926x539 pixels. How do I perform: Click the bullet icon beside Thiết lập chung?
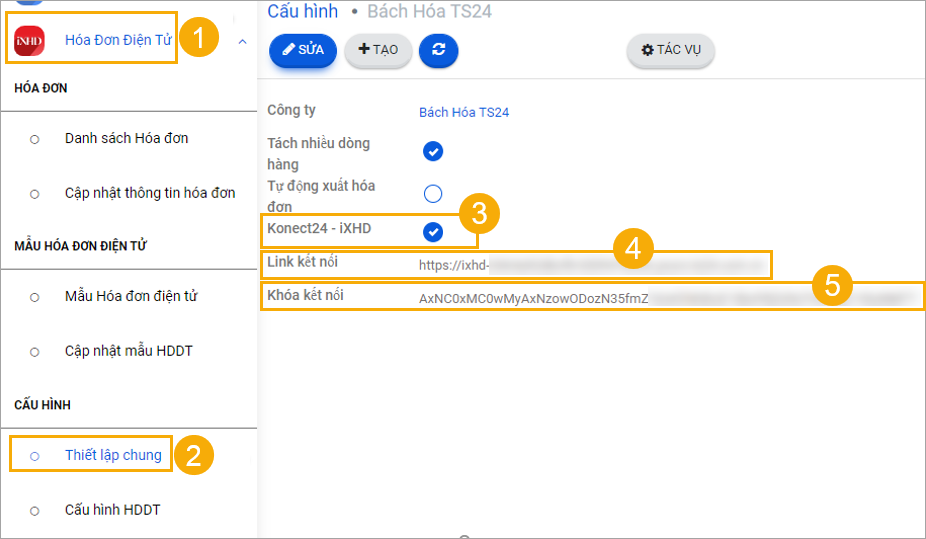tap(35, 456)
